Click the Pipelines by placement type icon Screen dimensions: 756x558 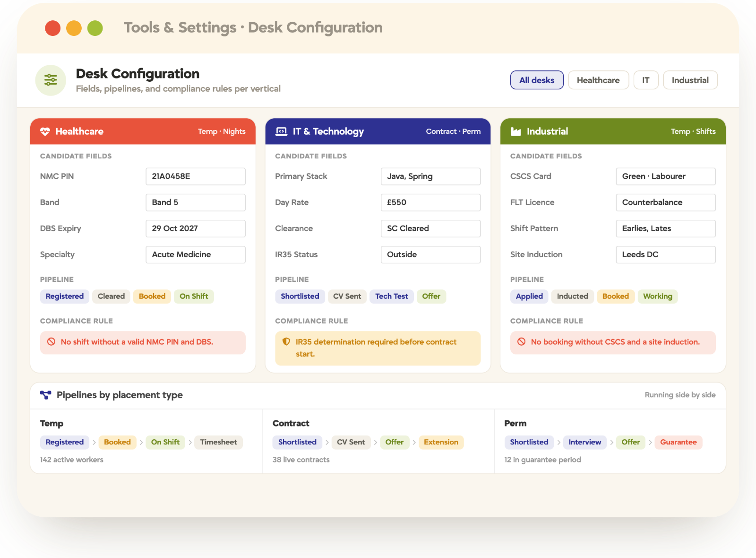tap(46, 395)
